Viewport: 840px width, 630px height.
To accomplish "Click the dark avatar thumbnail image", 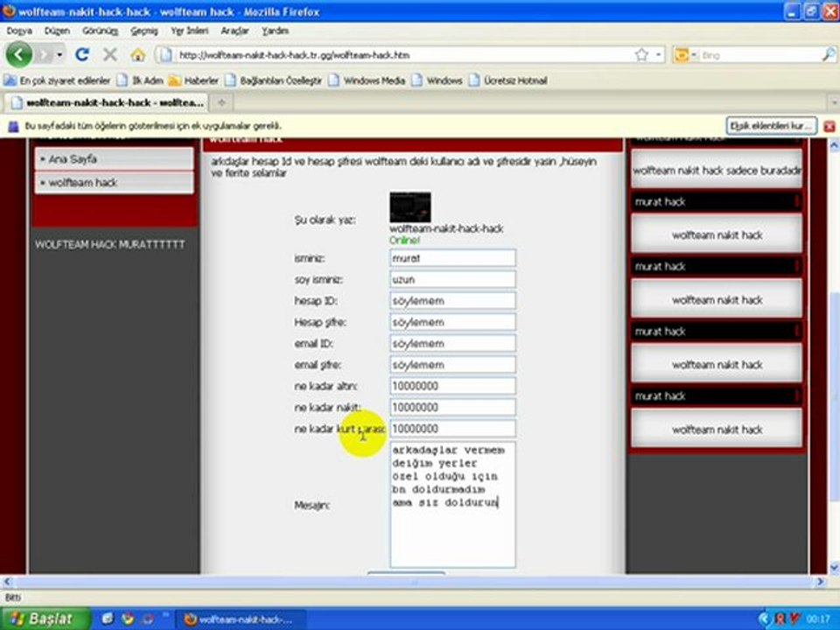I will pos(409,206).
